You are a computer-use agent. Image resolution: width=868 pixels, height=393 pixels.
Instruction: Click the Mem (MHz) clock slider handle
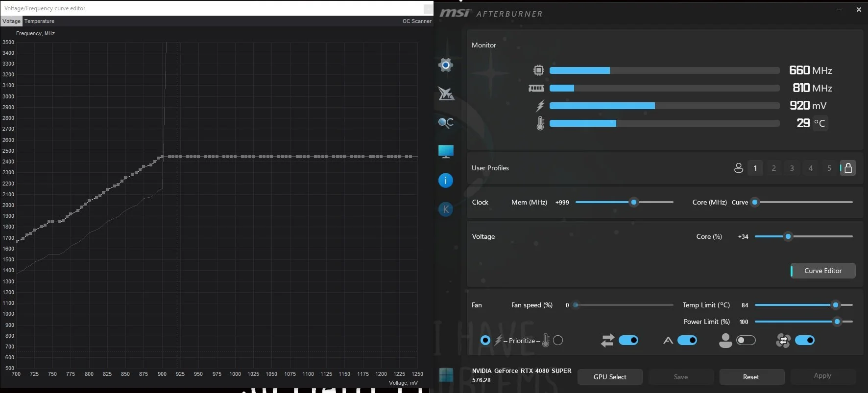pos(634,202)
